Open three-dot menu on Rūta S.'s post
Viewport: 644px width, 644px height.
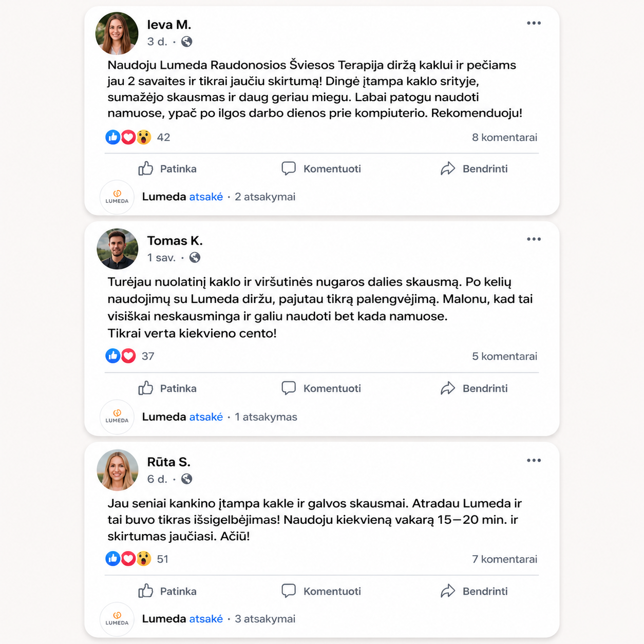pos(534,461)
